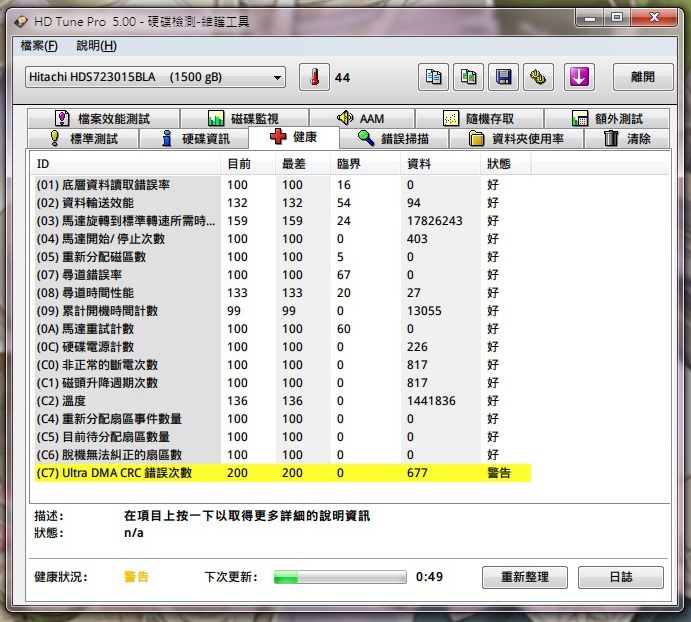Click the 下次更新 progress bar

(x=340, y=577)
